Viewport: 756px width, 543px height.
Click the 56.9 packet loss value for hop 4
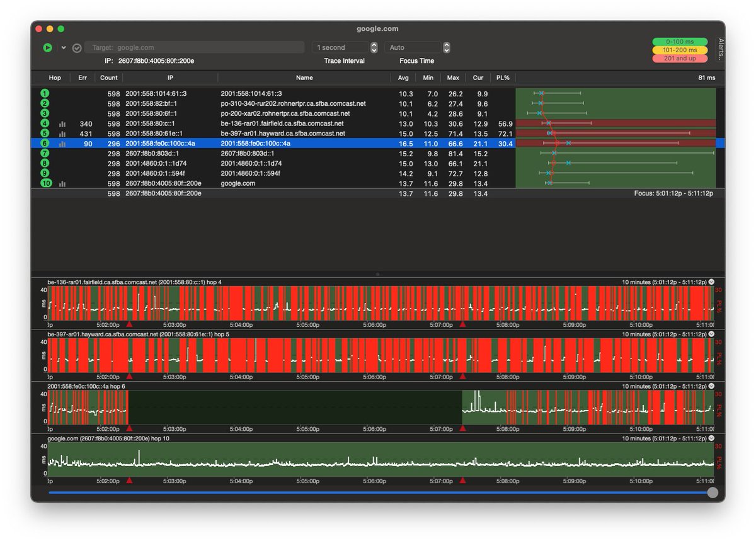[x=505, y=123]
